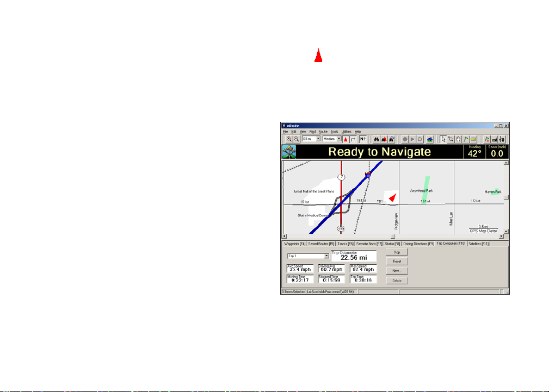Switch to the Satellites [F11] tab
549x392 pixels.
[x=479, y=244]
